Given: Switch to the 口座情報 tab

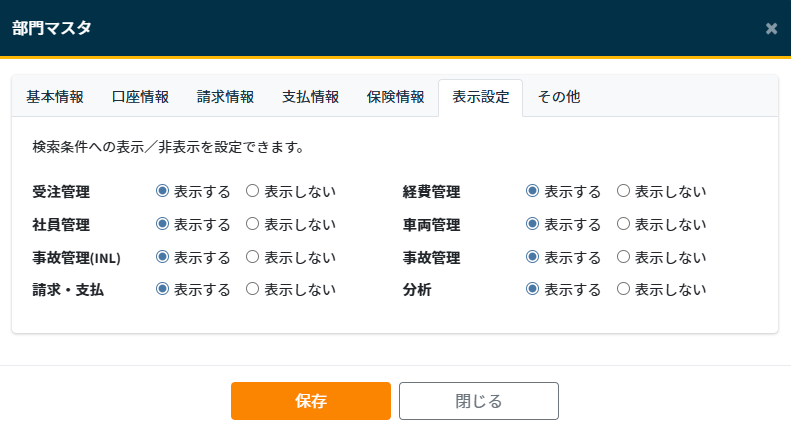Looking at the screenshot, I should tap(140, 97).
